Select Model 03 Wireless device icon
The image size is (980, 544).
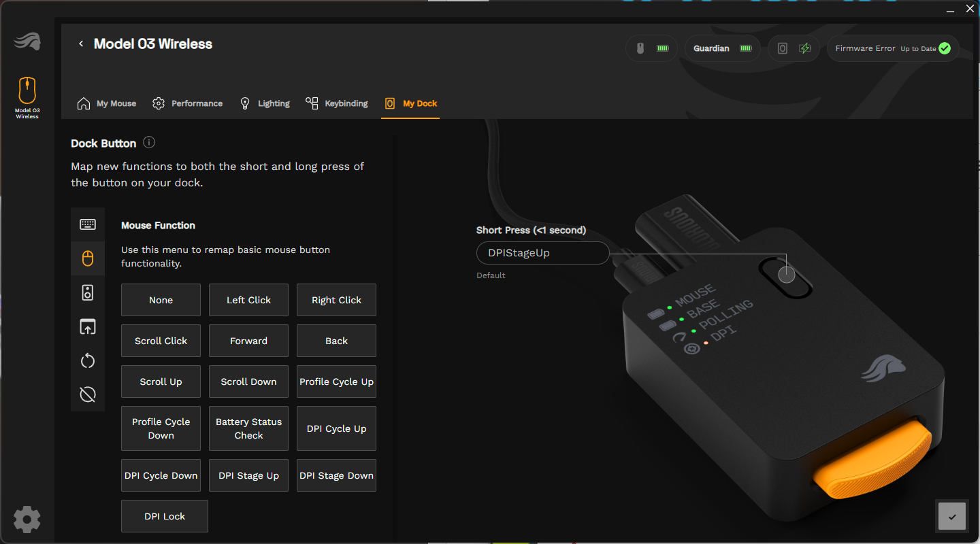tap(27, 97)
